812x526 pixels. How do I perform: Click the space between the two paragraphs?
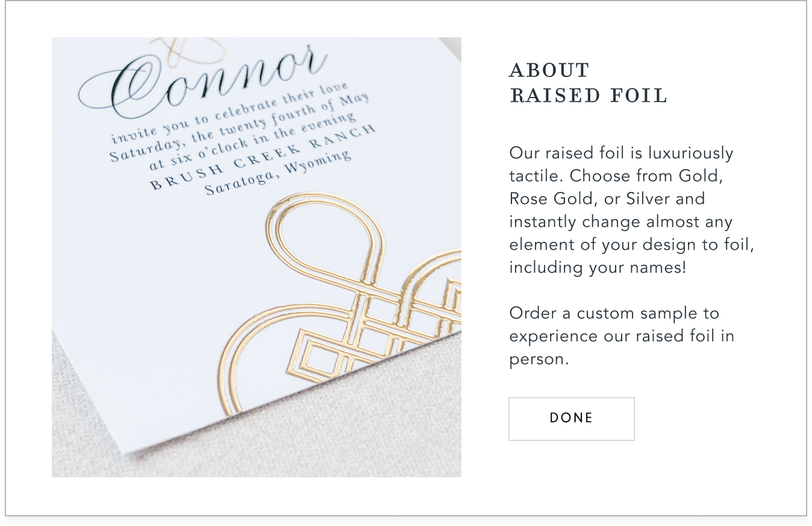coord(602,291)
